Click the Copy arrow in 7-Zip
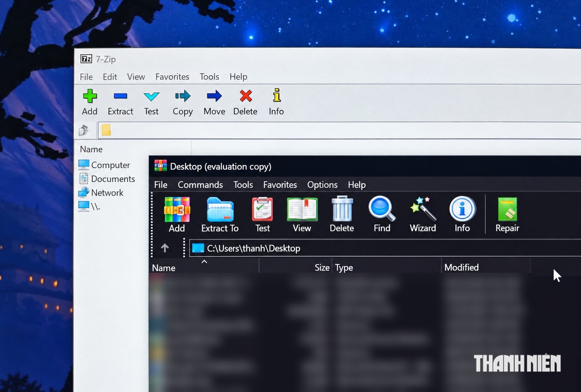Viewport: 581px width, 392px height. click(x=183, y=96)
